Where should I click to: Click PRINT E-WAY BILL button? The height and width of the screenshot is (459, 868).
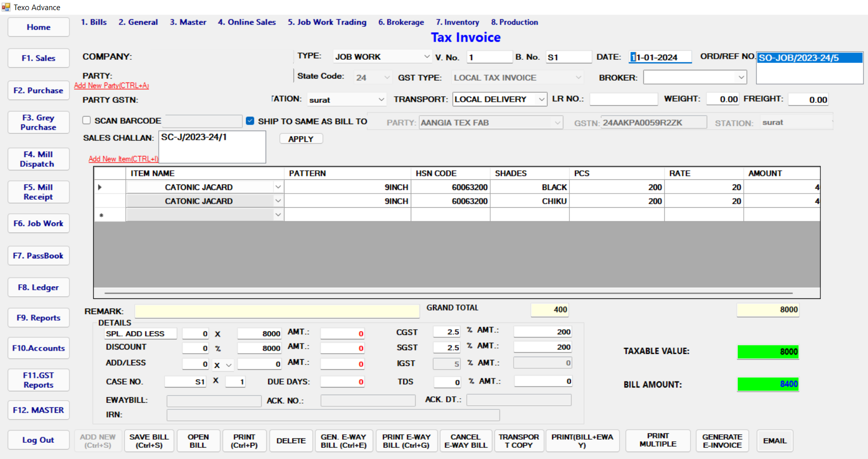click(x=407, y=441)
